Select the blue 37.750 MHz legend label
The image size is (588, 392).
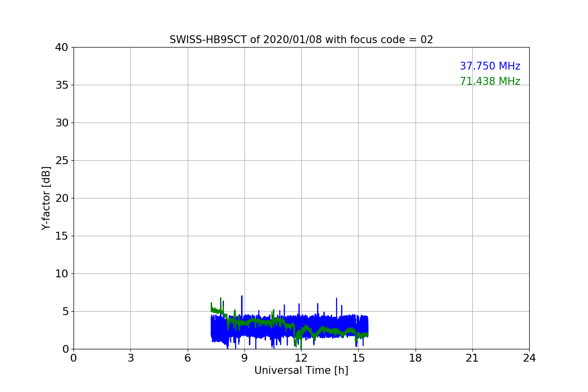(x=490, y=66)
